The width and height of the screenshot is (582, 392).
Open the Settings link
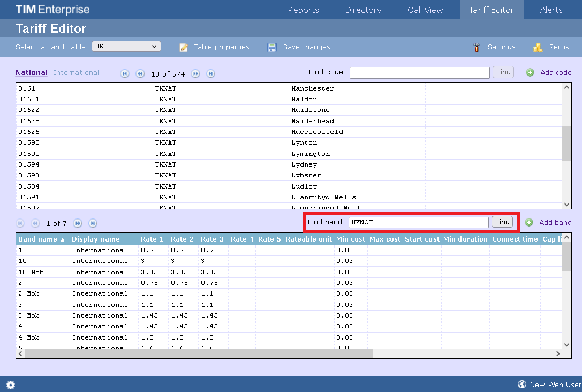pos(502,47)
